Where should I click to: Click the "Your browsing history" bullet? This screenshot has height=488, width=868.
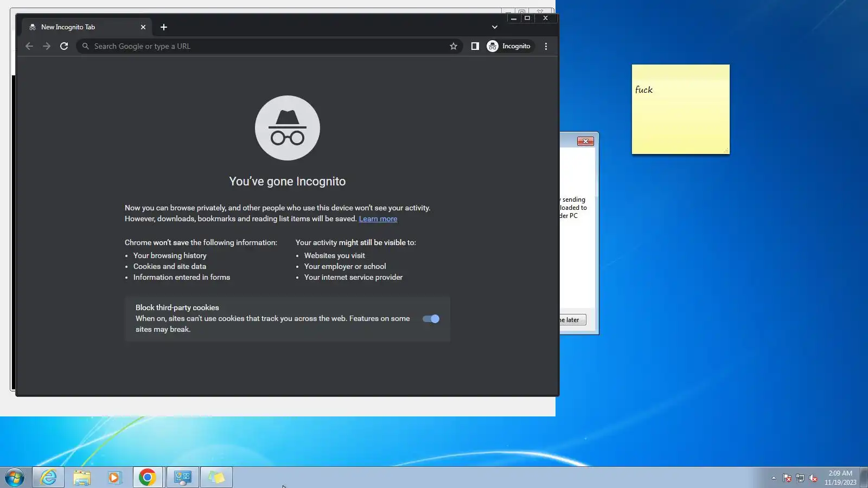coord(170,255)
